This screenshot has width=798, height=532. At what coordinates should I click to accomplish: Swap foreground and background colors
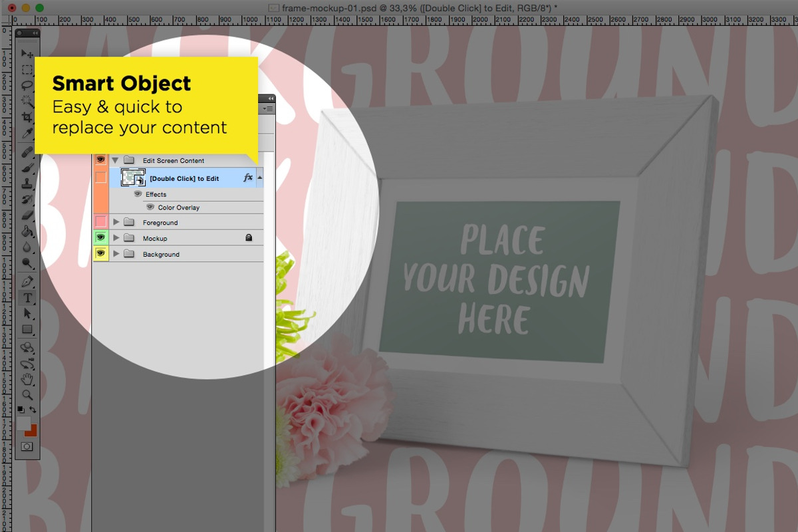33,409
